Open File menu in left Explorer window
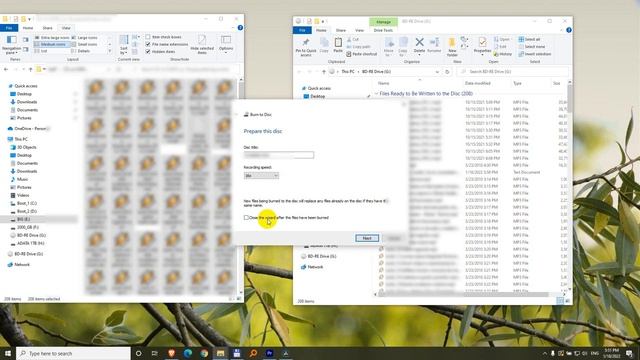 (9, 28)
